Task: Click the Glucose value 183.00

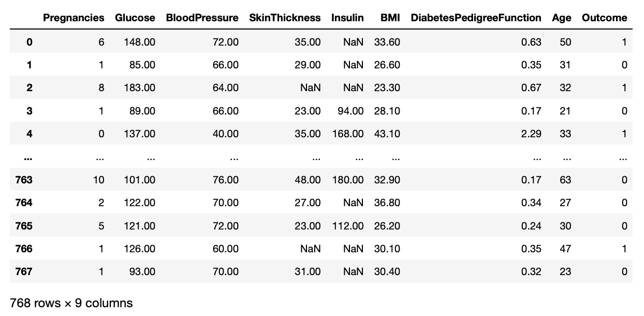Action: [139, 88]
